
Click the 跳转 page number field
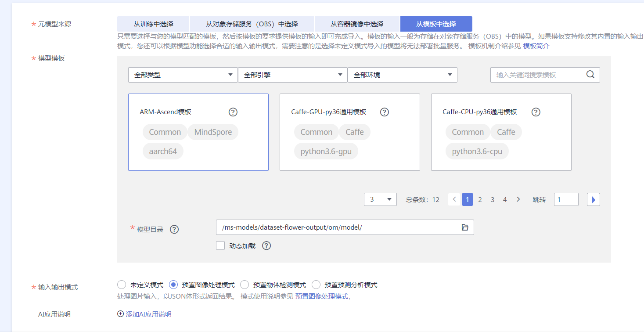(x=566, y=199)
